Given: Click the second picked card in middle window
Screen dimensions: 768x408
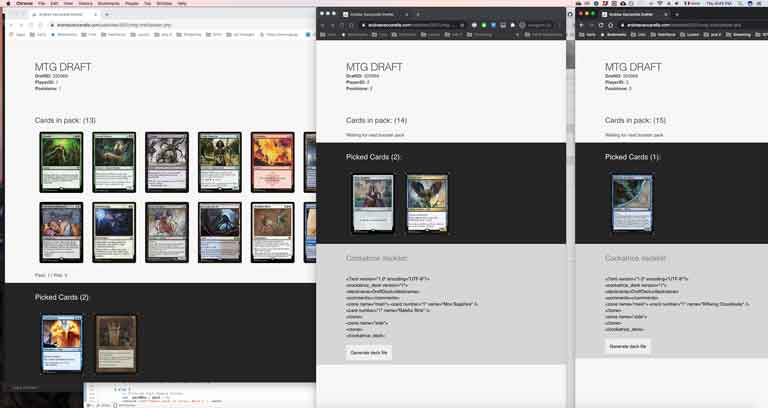Looking at the screenshot, I should pyautogui.click(x=427, y=203).
